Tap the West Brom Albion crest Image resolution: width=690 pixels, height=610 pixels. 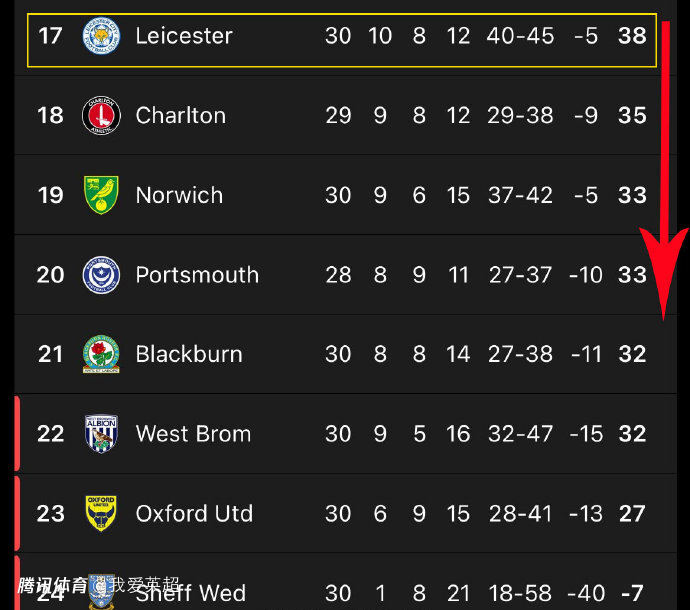(100, 434)
